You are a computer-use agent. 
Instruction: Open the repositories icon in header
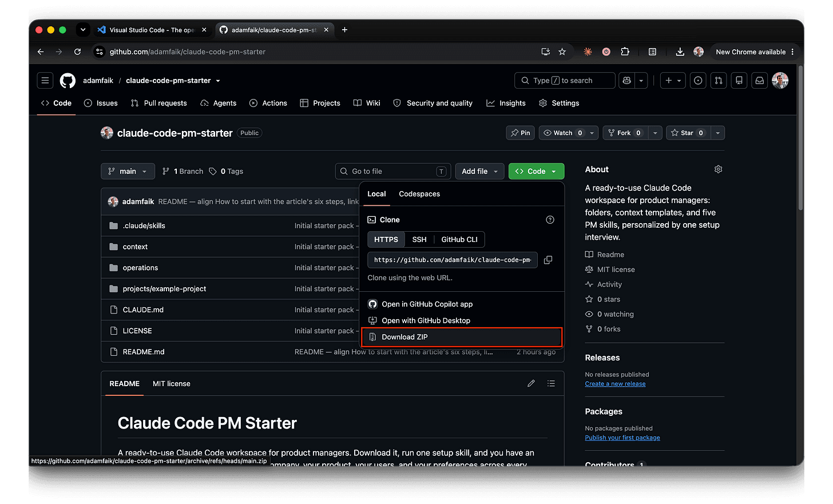[739, 81]
